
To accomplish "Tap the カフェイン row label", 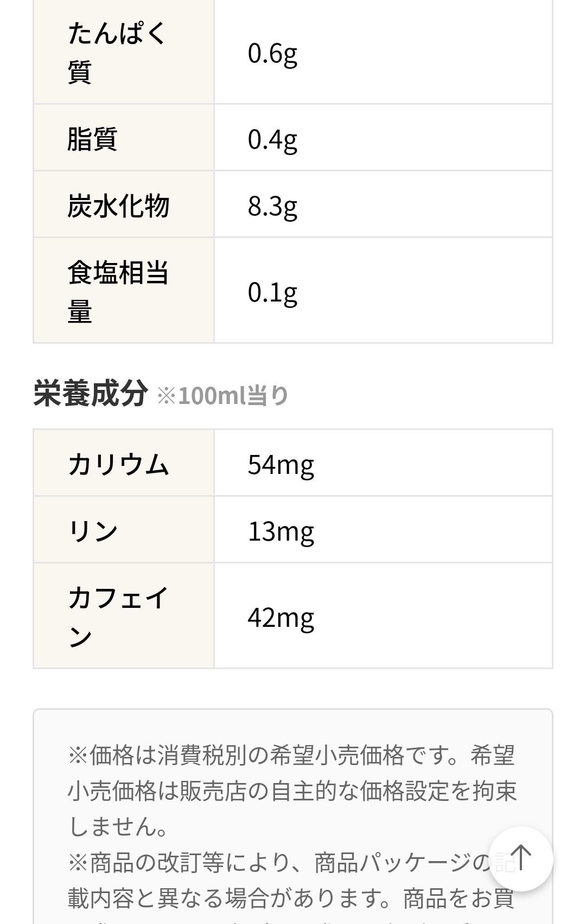I will pos(118,617).
